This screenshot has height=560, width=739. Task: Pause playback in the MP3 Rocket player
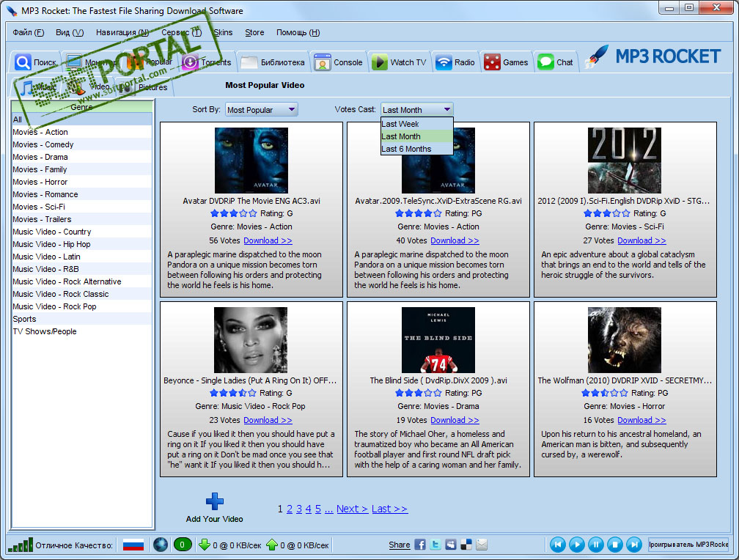coord(596,545)
